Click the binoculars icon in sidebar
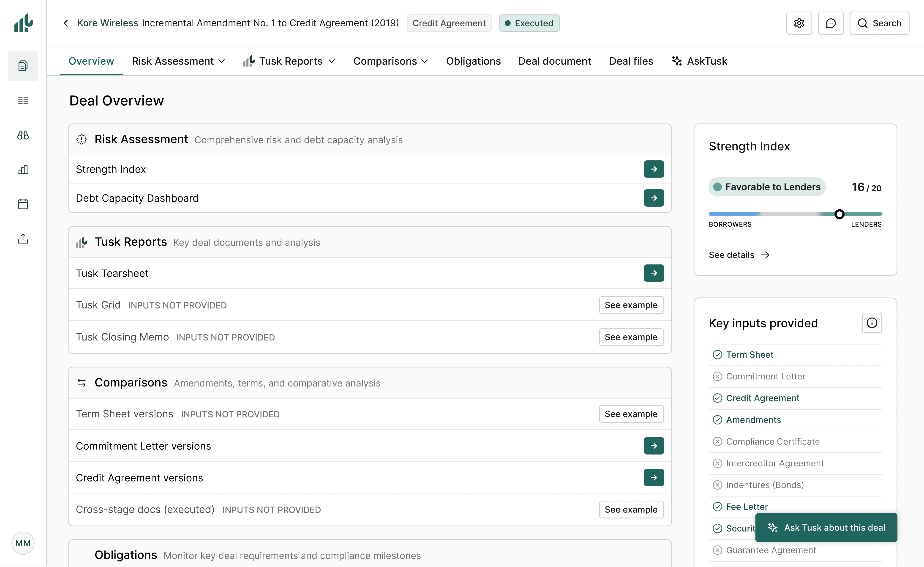The width and height of the screenshot is (924, 567). coord(23,135)
